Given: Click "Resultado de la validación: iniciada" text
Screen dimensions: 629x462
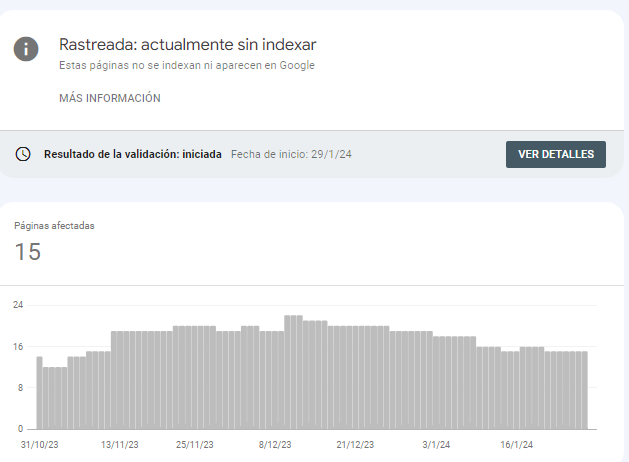Looking at the screenshot, I should 133,154.
